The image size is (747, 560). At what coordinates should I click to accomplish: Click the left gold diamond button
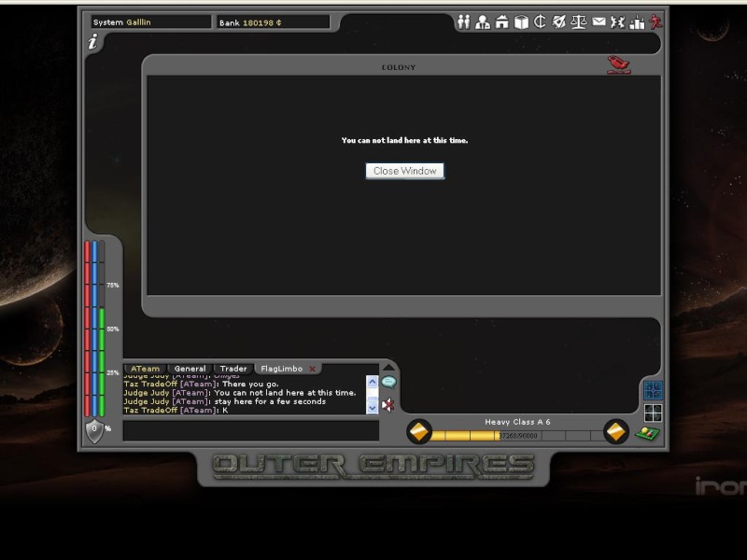[419, 432]
